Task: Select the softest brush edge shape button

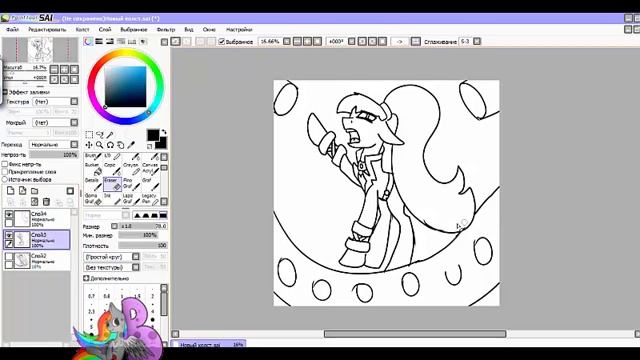Action: (137, 215)
